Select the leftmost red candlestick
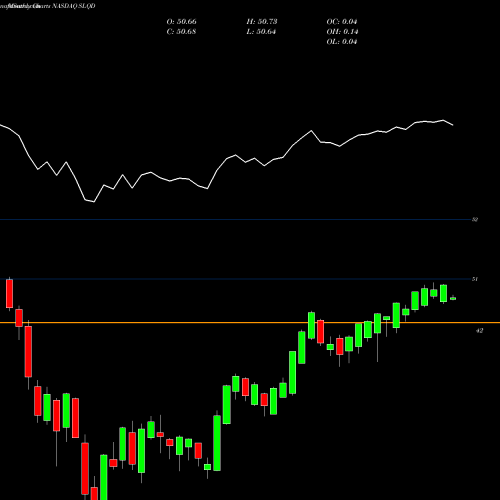The height and width of the screenshot is (500, 500). click(x=9, y=294)
